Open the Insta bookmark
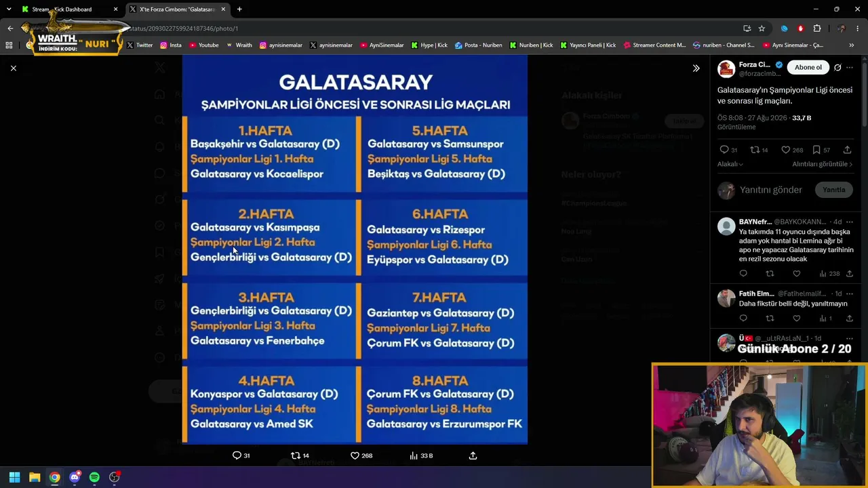Screen dimensions: 868x488 tap(171, 45)
